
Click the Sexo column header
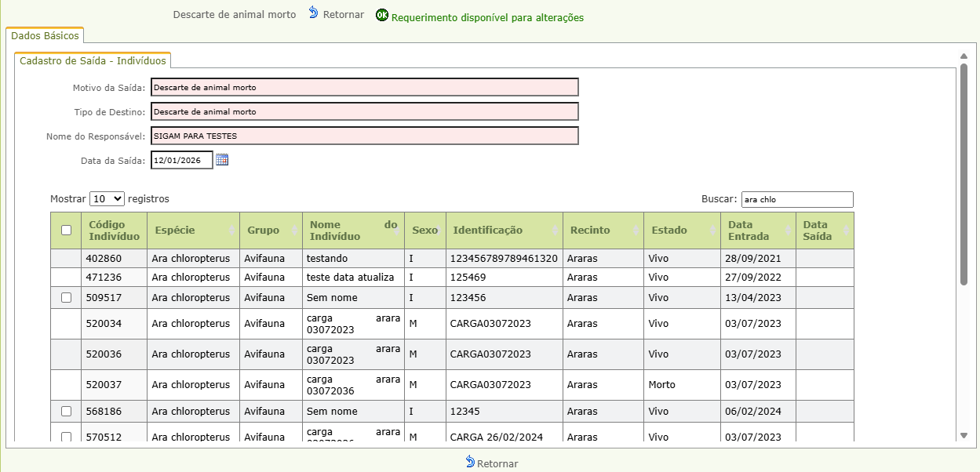pyautogui.click(x=424, y=231)
